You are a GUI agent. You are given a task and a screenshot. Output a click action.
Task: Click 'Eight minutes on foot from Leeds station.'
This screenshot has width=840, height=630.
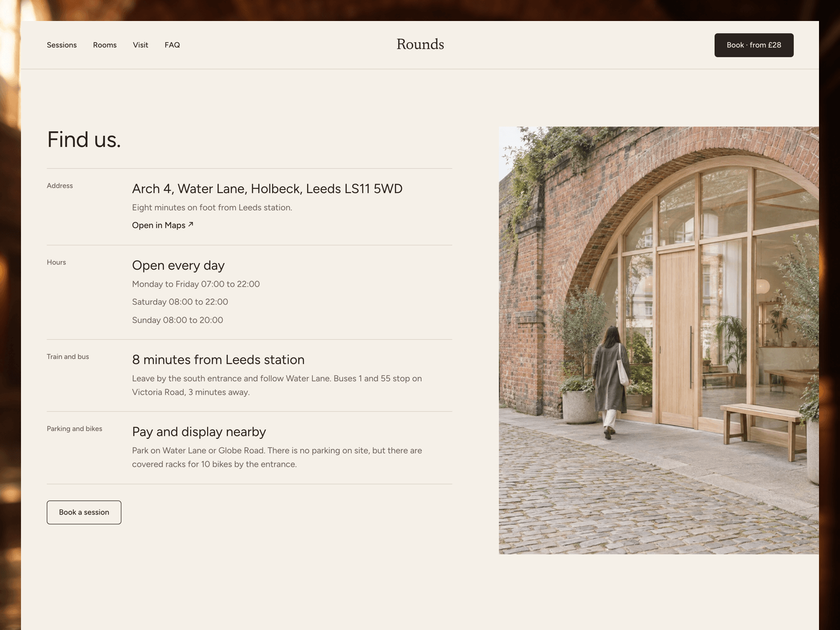[212, 207]
